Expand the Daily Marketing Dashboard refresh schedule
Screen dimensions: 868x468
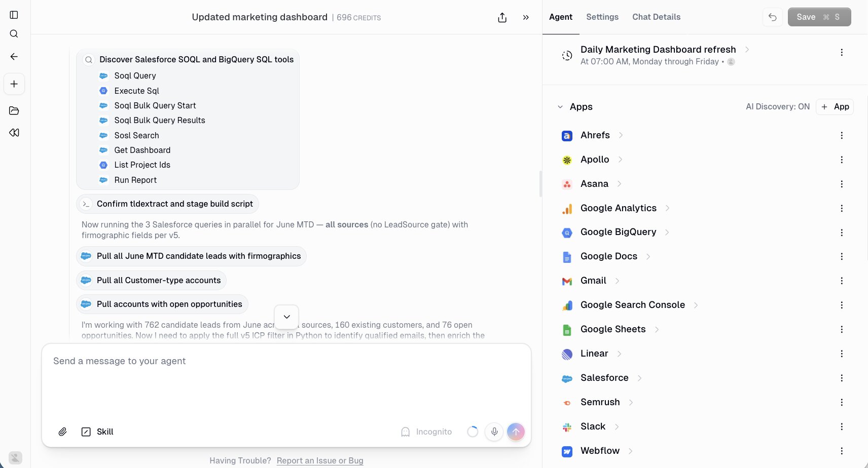coord(747,50)
